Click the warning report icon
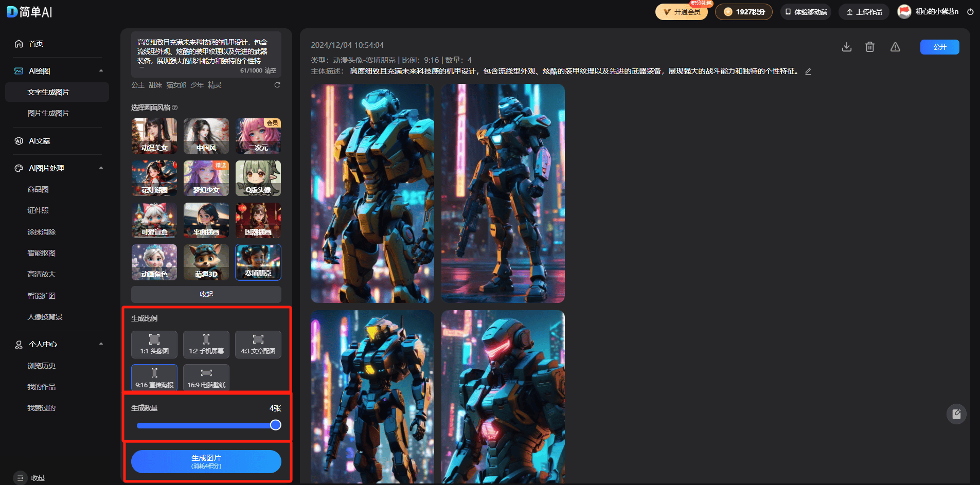Screen dimensions: 980x485 [x=895, y=47]
